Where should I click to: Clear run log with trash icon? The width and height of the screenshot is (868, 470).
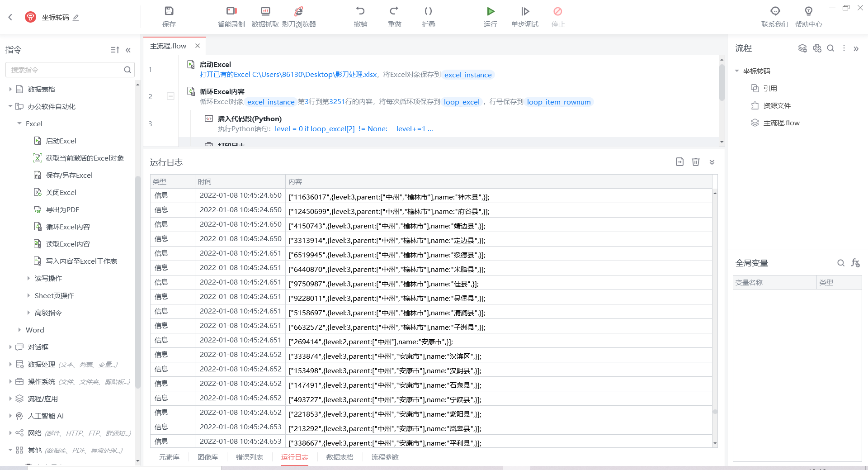click(696, 162)
